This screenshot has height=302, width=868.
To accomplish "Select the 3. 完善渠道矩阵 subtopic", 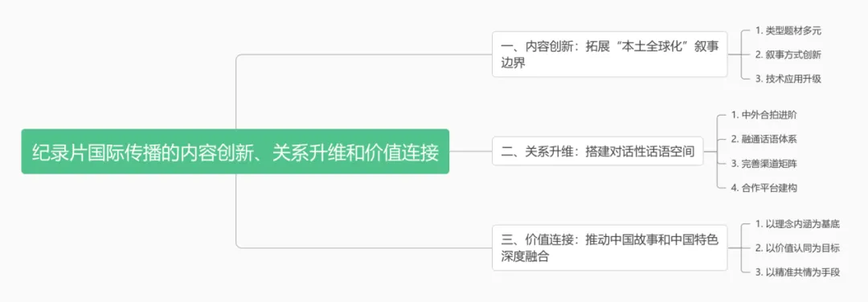I will [x=764, y=163].
